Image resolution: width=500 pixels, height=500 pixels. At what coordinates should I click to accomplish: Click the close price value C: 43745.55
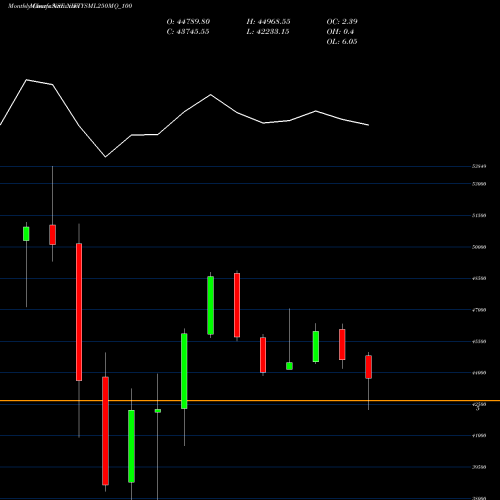coord(188,32)
